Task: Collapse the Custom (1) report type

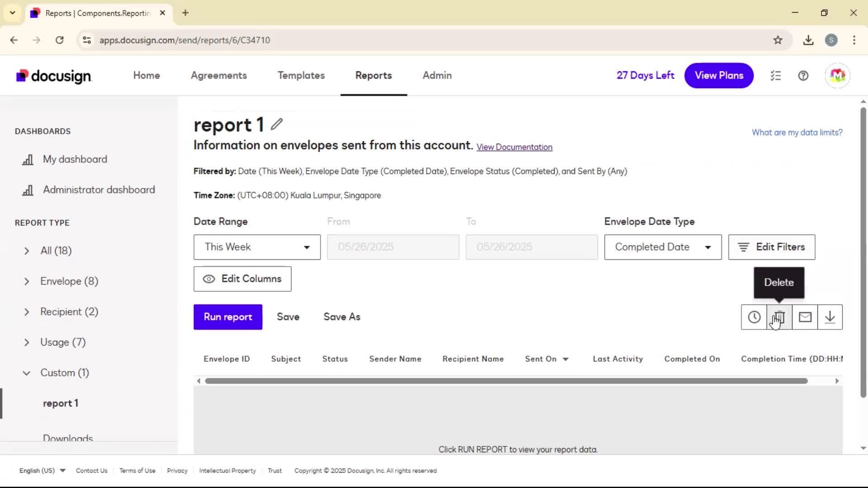Action: (27, 373)
